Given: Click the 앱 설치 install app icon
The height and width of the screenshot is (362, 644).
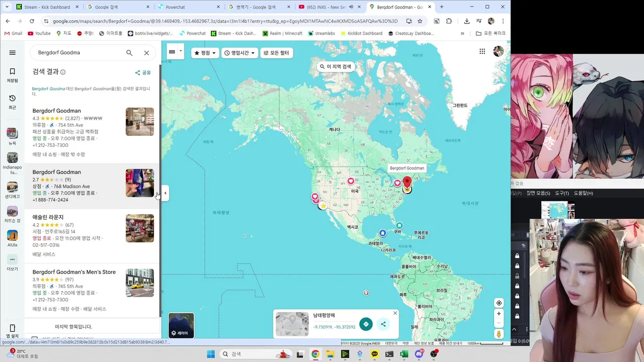Looking at the screenshot, I should pos(13,331).
